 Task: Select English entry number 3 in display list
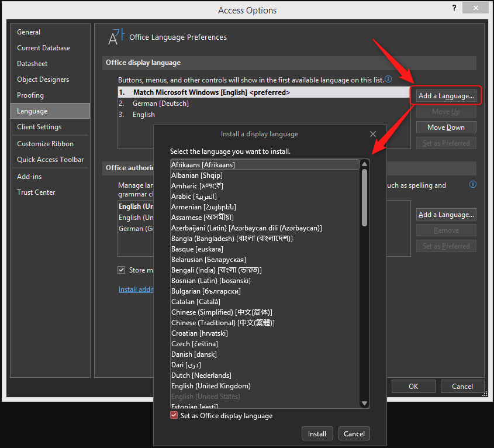[264, 115]
